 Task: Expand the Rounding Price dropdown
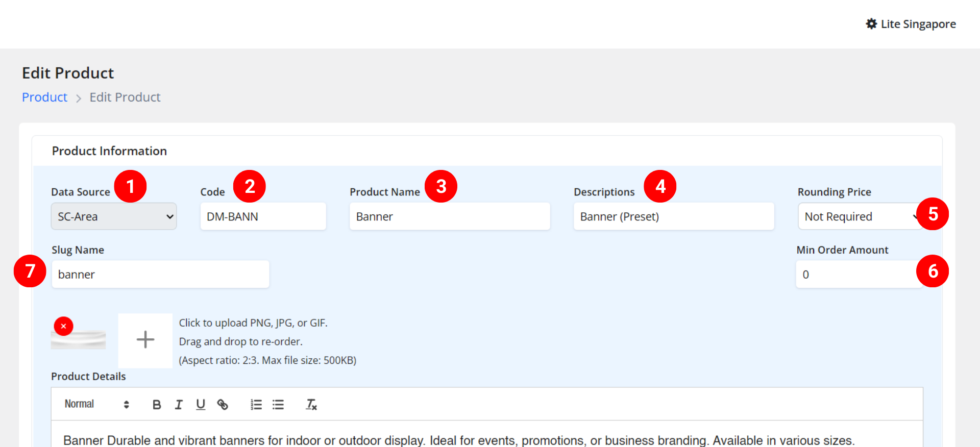click(857, 216)
